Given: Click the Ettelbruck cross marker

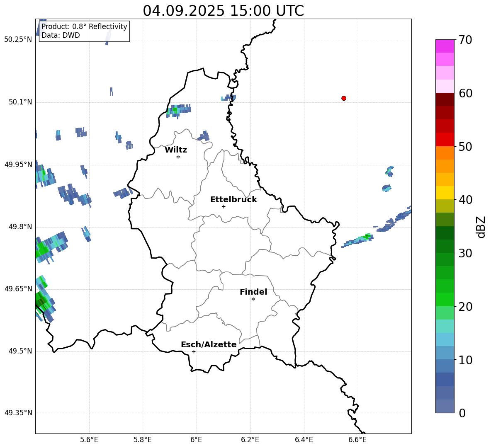Looking at the screenshot, I should click(x=224, y=206).
